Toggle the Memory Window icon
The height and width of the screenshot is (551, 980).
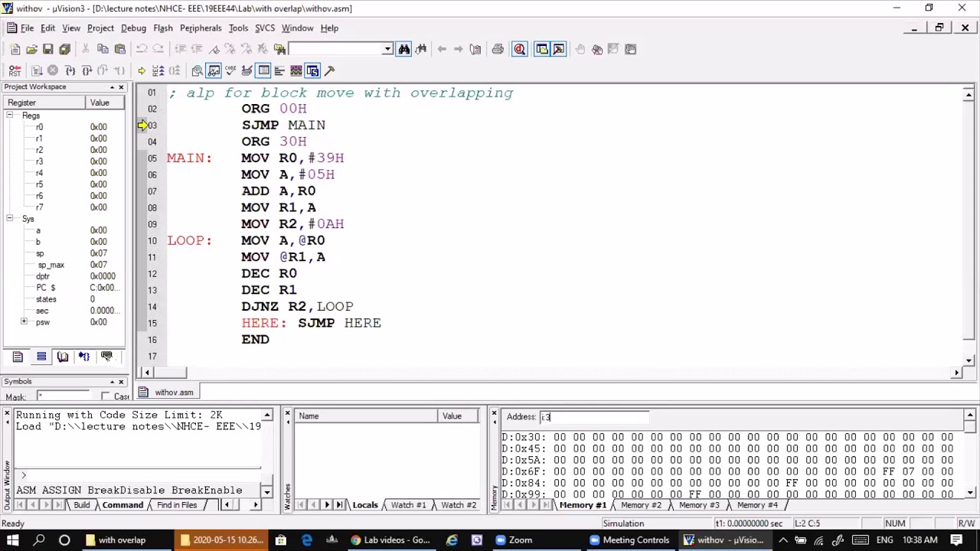point(263,71)
